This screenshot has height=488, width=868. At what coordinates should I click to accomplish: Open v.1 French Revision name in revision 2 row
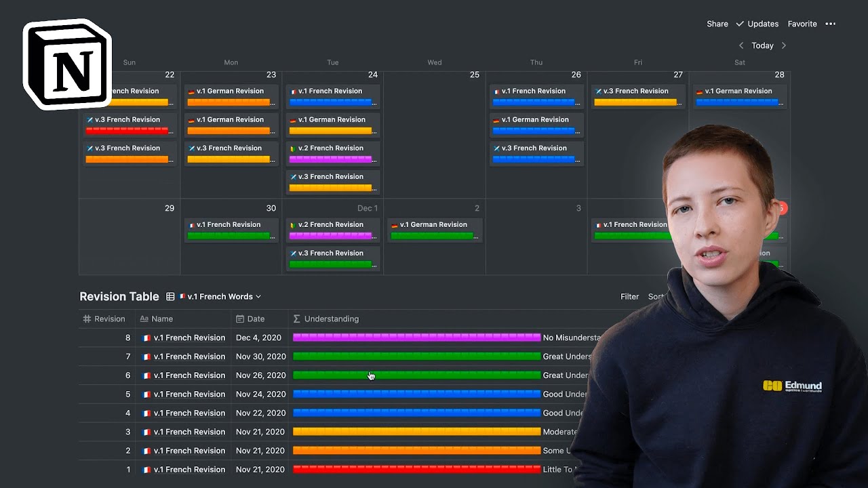(189, 451)
